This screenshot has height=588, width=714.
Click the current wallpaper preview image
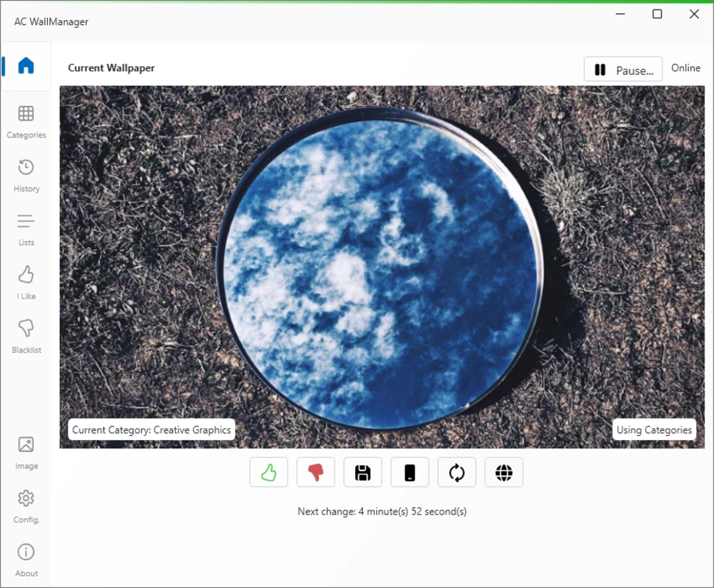[x=382, y=267]
